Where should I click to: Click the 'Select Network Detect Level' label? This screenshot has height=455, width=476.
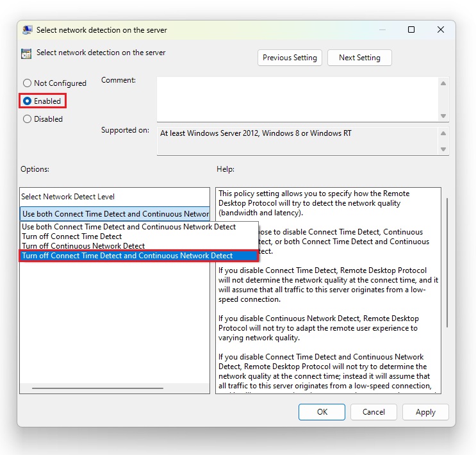pyautogui.click(x=68, y=197)
